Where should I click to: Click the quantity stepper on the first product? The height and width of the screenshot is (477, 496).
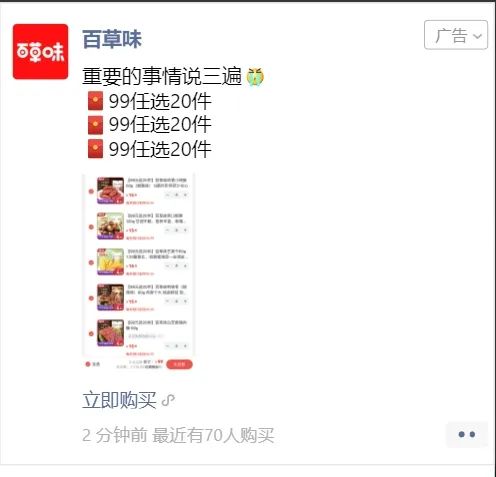tap(177, 195)
